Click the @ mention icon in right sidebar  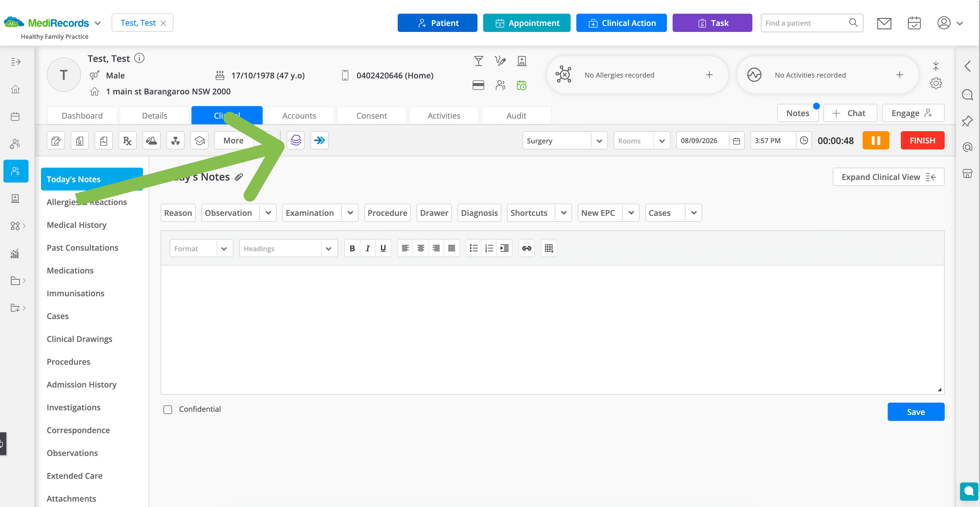pos(967,147)
